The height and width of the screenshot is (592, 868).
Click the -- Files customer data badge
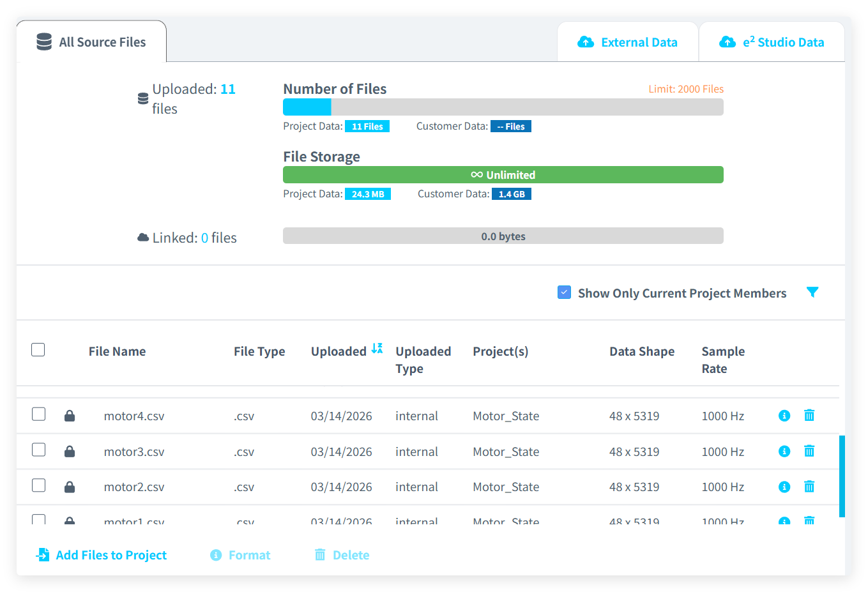pyautogui.click(x=511, y=126)
